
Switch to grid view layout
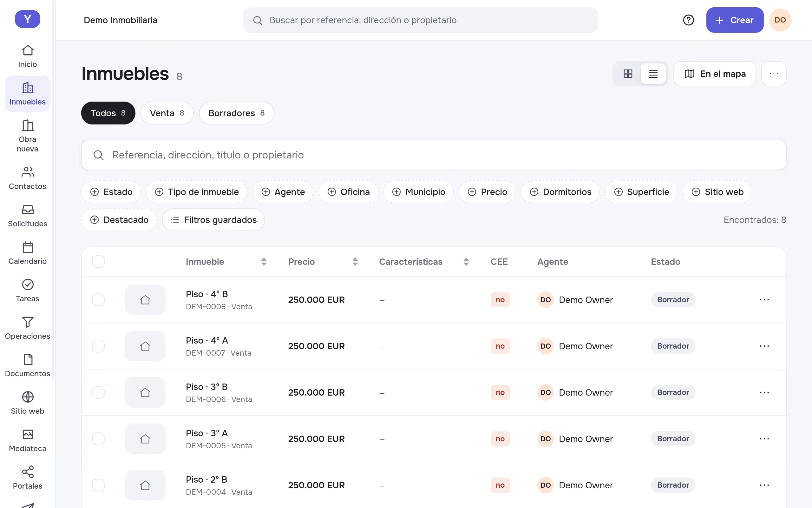[x=627, y=74]
